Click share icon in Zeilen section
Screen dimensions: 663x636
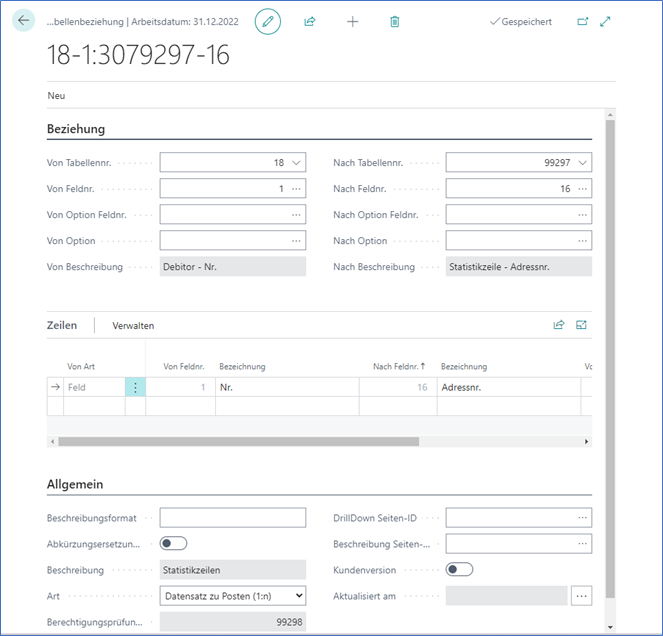559,325
